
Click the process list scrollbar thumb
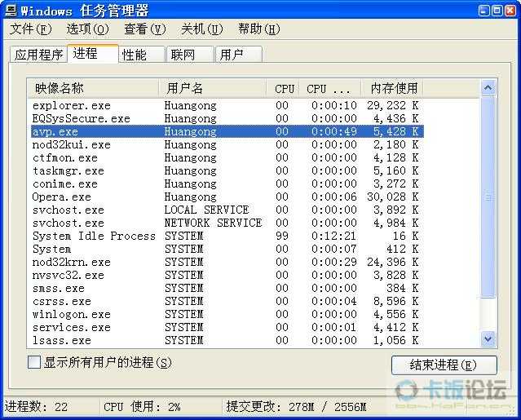[x=488, y=197]
